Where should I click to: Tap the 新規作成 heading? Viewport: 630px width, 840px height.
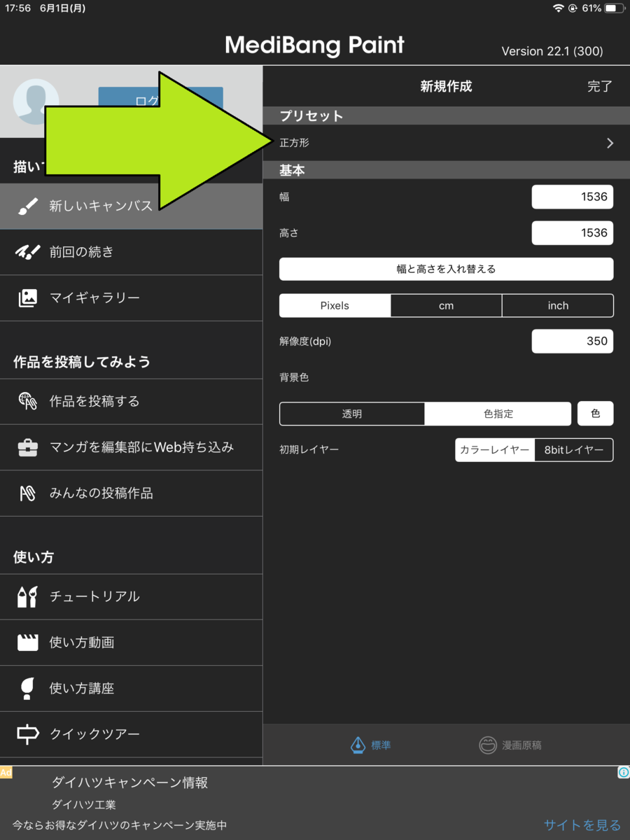coord(446,86)
